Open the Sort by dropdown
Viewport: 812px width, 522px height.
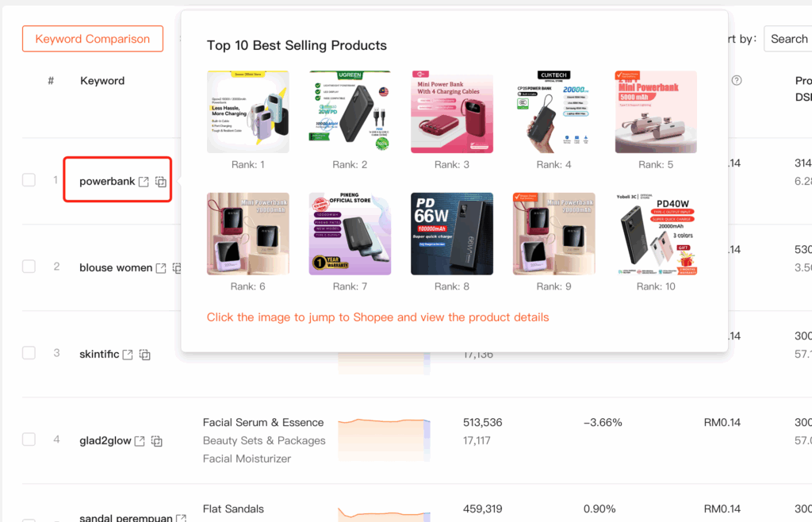[x=788, y=39]
